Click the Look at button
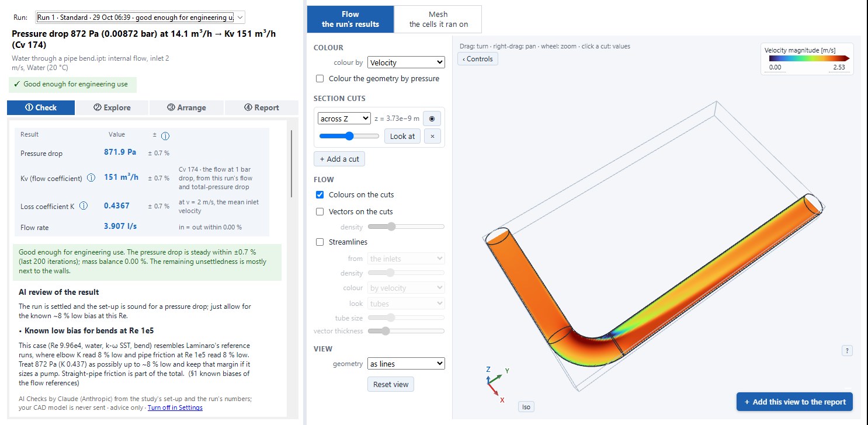Image resolution: width=868 pixels, height=425 pixels. 402,136
